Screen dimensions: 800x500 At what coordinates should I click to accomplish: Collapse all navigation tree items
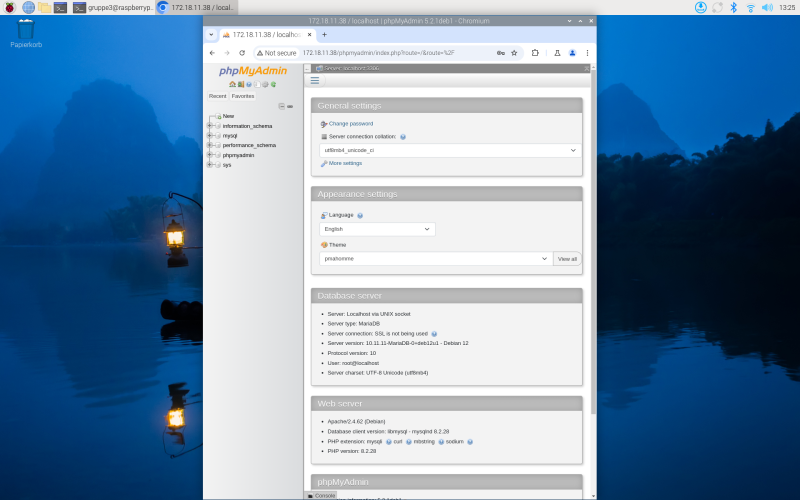pos(281,106)
